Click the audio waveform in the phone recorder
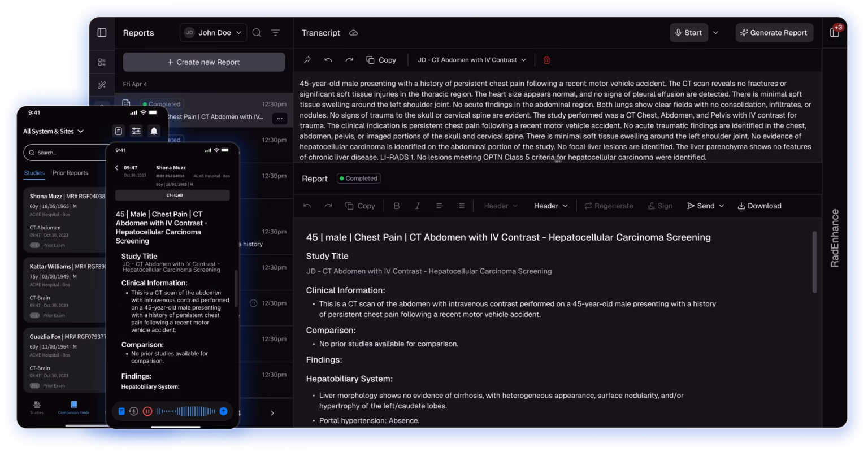This screenshot has width=868, height=452. [x=186, y=411]
